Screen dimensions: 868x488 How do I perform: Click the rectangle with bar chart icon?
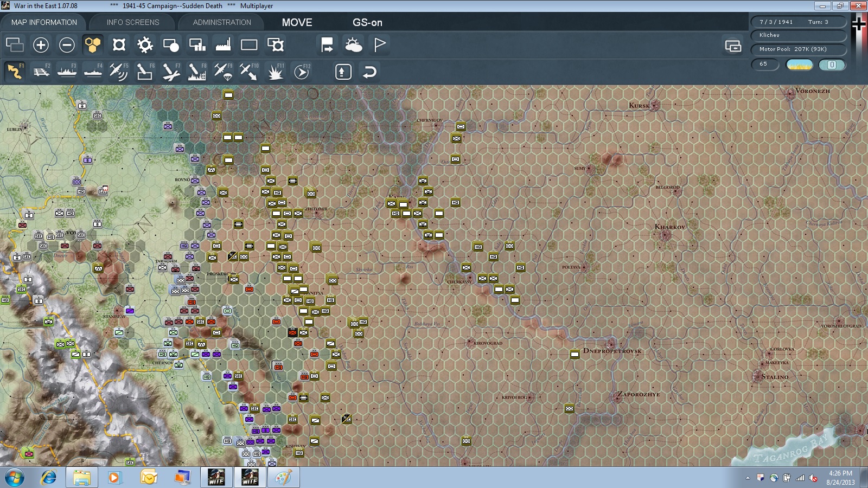coord(197,45)
